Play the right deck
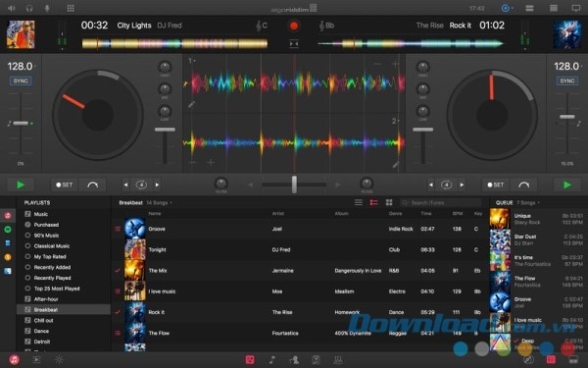 click(x=567, y=184)
